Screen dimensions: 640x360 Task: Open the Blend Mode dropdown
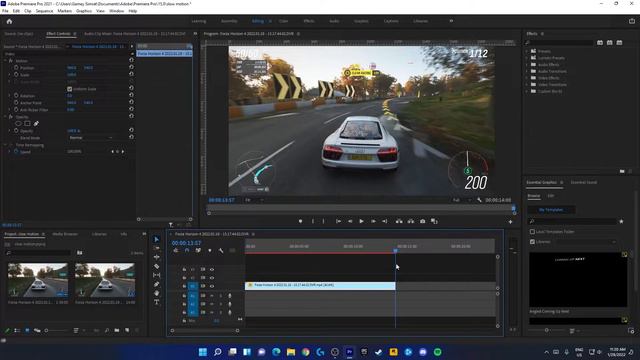point(91,138)
